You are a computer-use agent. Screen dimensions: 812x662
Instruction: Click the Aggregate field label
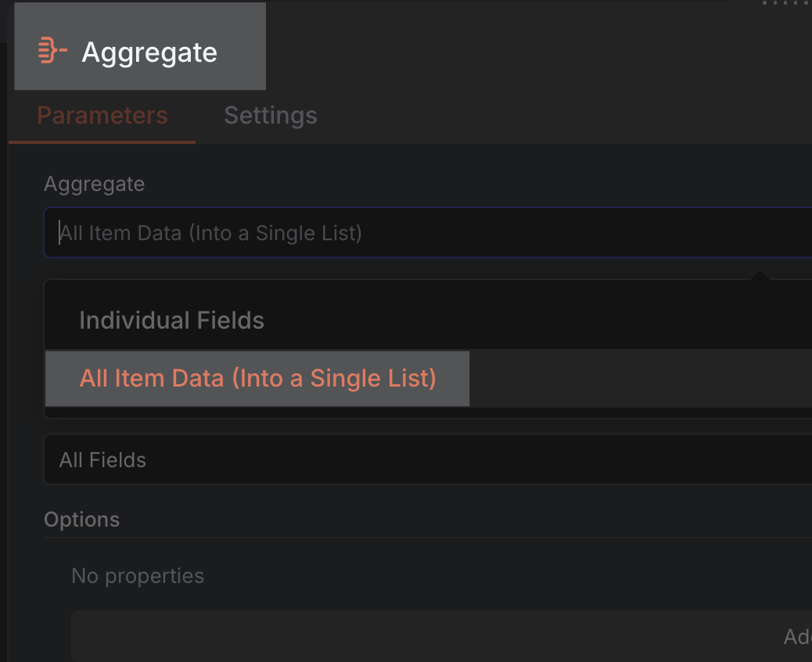pos(94,184)
